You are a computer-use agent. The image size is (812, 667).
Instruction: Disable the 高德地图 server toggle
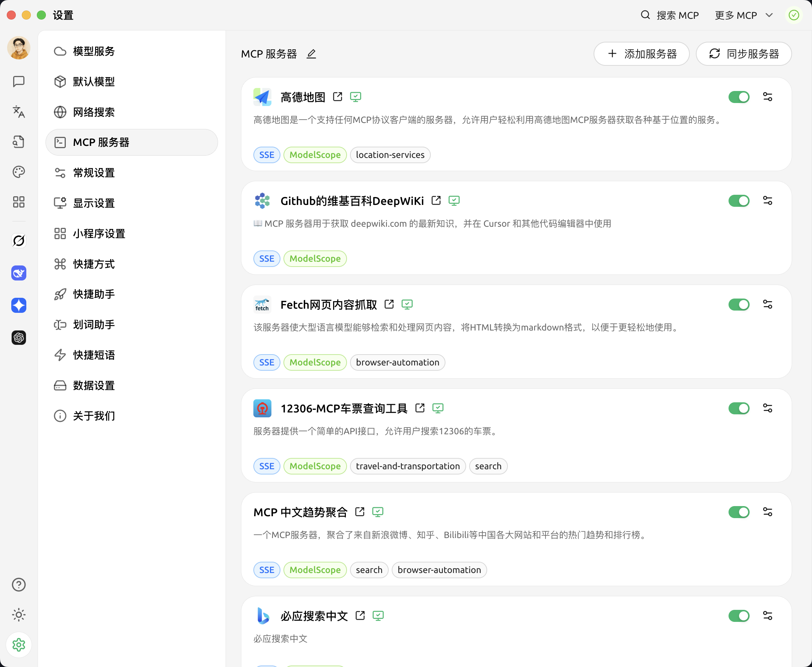(739, 97)
